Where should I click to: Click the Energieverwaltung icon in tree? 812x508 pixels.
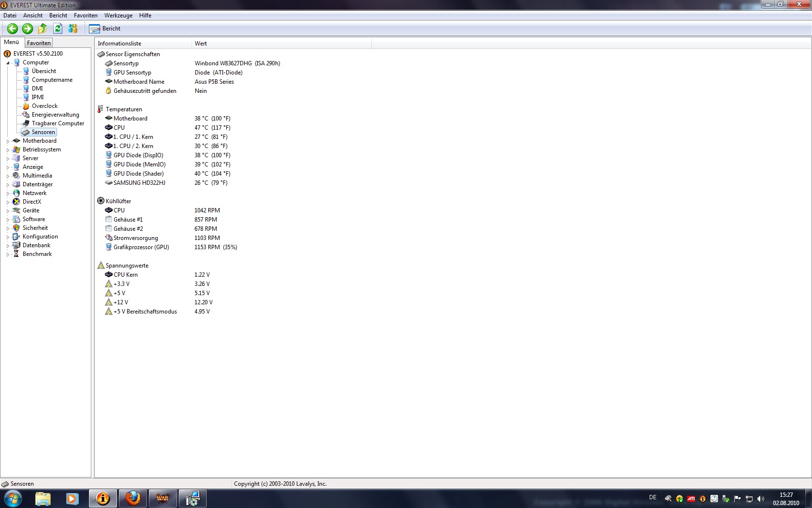(x=26, y=115)
